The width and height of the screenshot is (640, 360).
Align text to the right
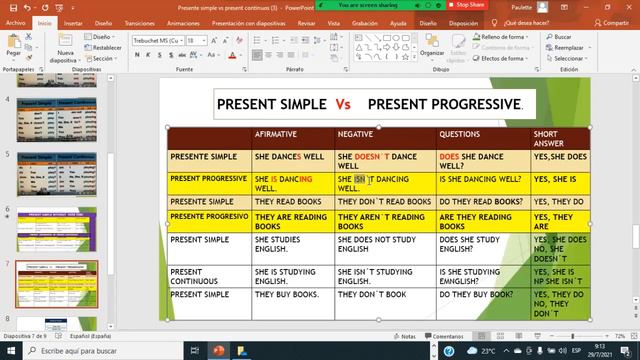(280, 55)
